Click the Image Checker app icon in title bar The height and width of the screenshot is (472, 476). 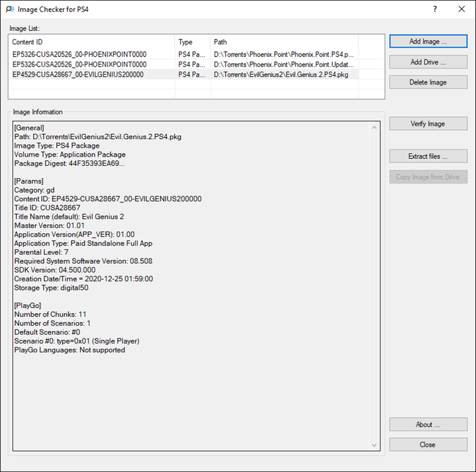click(9, 9)
